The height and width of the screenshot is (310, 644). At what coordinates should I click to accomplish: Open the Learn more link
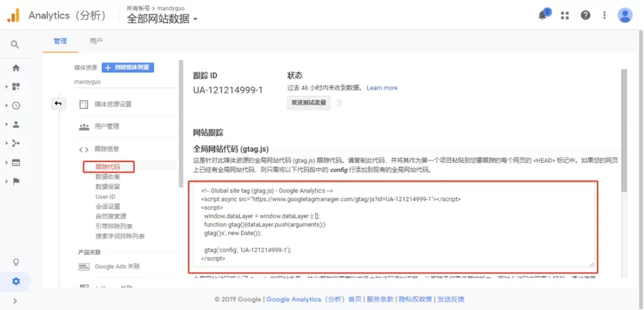pyautogui.click(x=382, y=88)
